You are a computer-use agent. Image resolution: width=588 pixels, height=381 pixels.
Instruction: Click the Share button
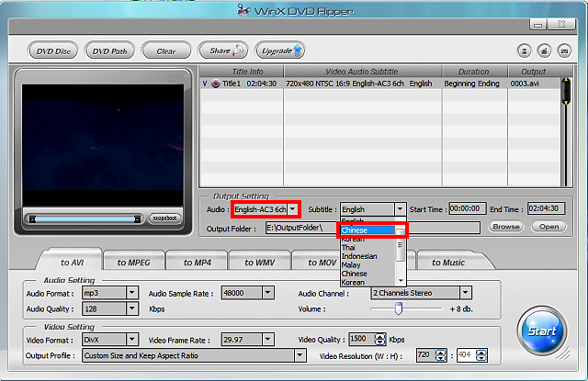point(223,50)
